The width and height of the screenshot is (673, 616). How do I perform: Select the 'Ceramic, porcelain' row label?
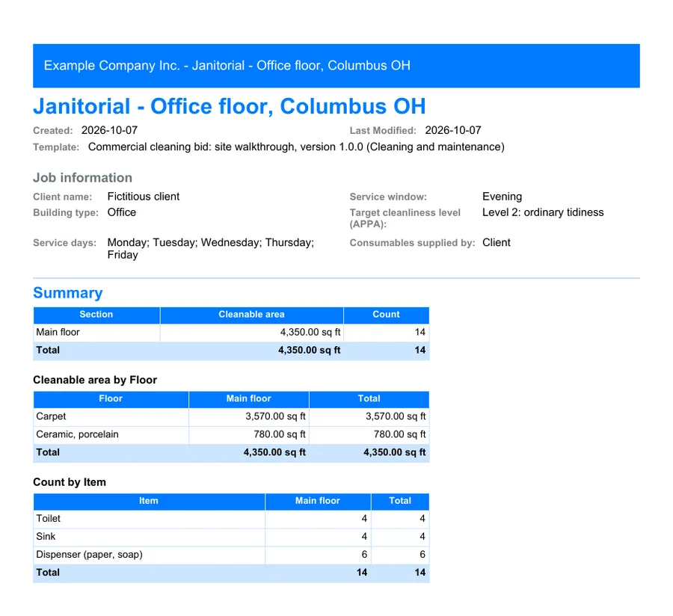coord(77,434)
